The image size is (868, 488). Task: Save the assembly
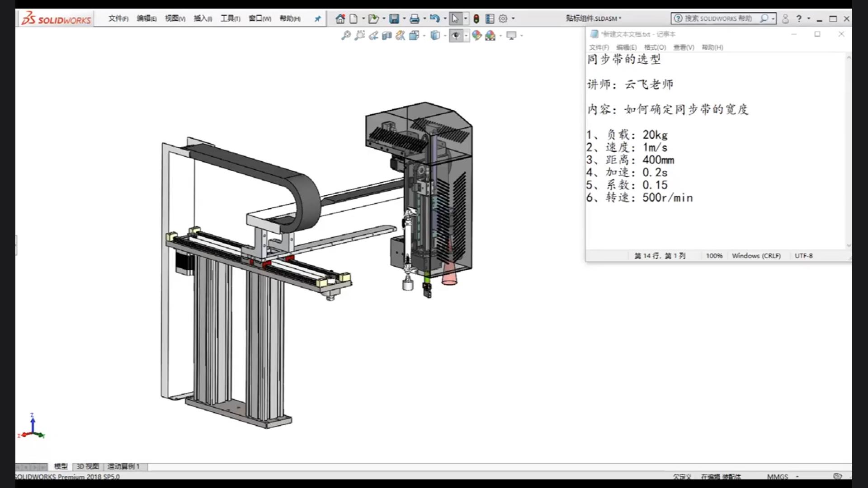point(394,19)
